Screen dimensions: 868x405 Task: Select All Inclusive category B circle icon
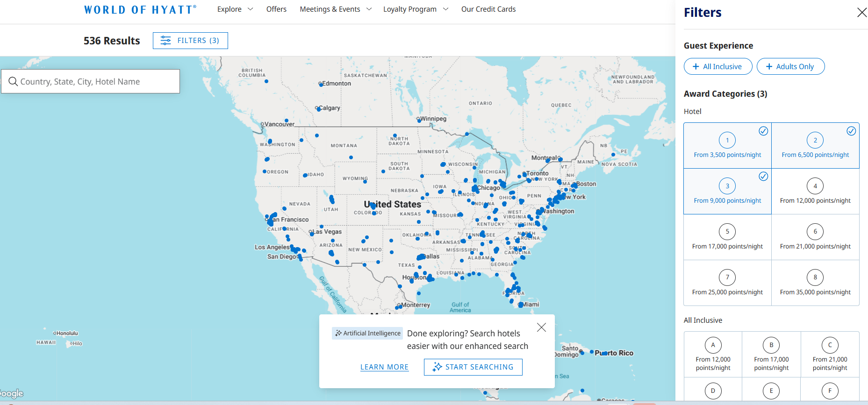(771, 345)
